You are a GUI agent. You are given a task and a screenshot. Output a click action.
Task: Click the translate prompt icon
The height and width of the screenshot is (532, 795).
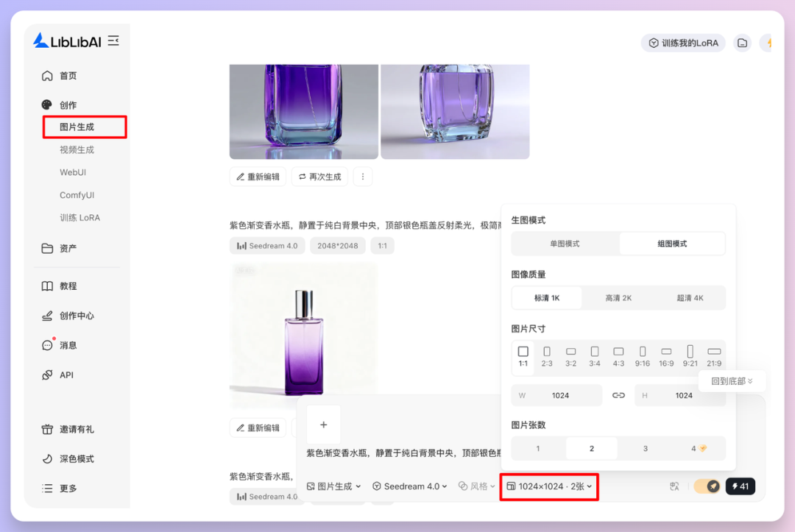tap(674, 486)
